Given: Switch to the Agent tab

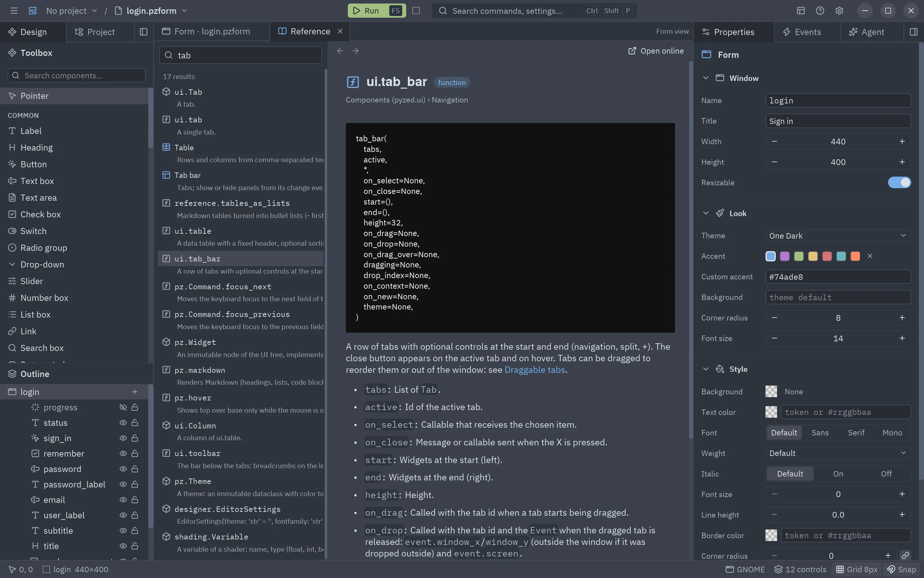Looking at the screenshot, I should [x=872, y=32].
